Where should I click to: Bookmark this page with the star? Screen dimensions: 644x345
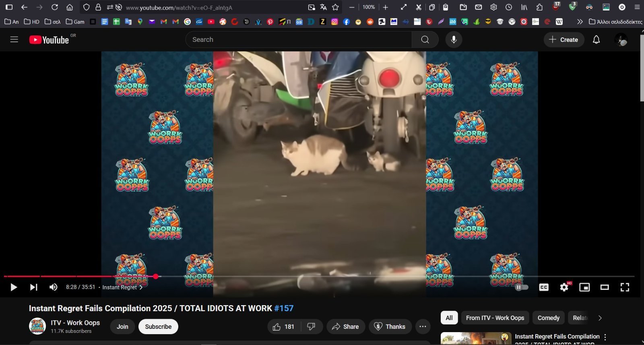[335, 7]
